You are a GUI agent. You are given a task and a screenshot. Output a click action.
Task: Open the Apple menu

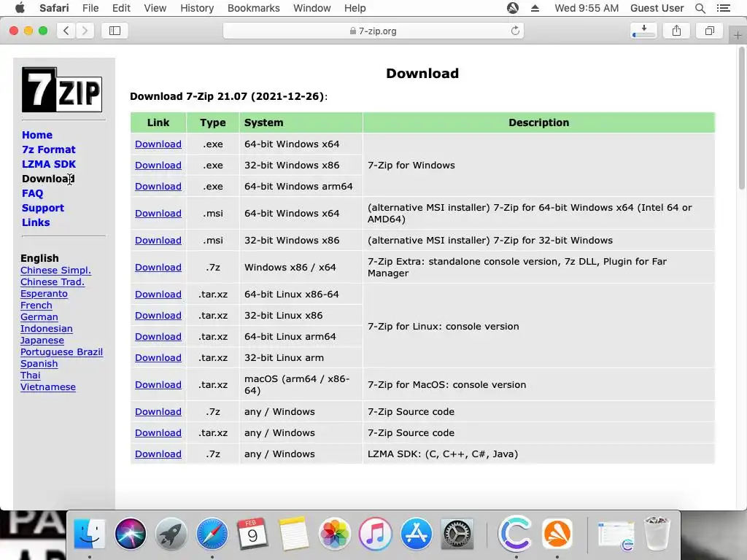[20, 8]
